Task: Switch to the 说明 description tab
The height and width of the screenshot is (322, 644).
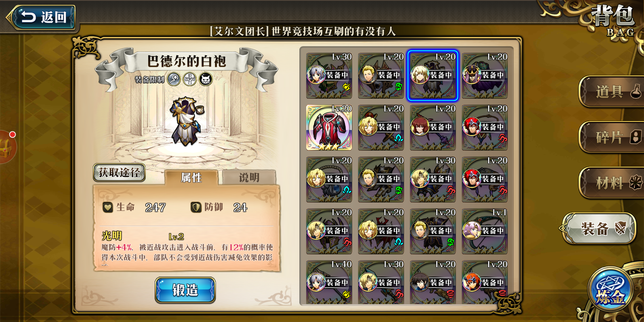Action: click(x=249, y=178)
